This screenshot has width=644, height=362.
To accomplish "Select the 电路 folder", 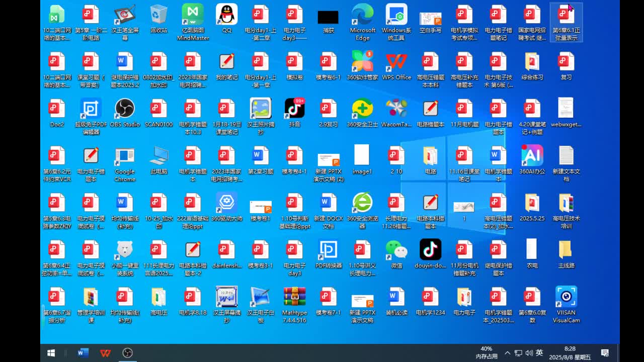I will (430, 160).
